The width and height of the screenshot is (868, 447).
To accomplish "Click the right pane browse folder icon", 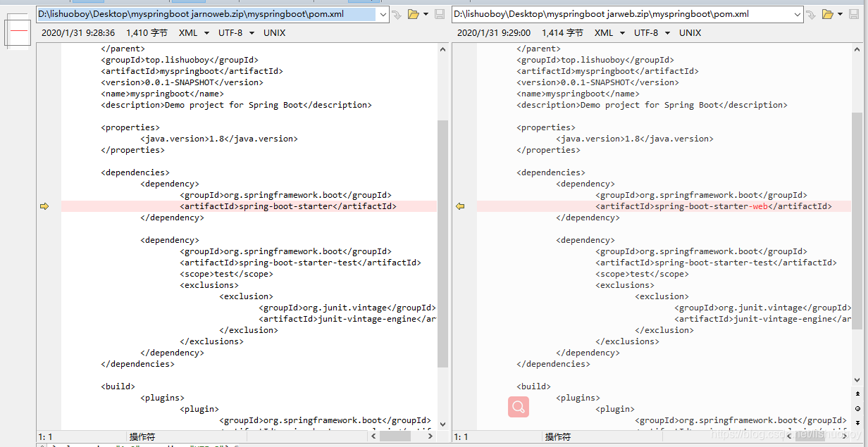I will (828, 14).
